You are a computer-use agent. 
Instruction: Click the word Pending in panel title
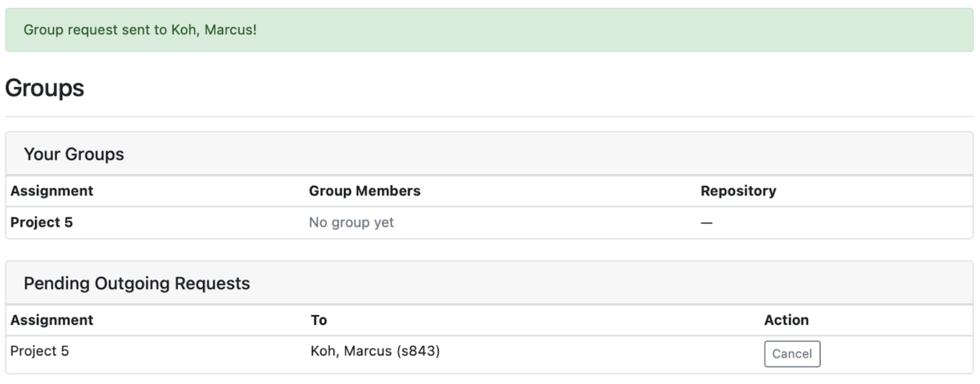[56, 283]
